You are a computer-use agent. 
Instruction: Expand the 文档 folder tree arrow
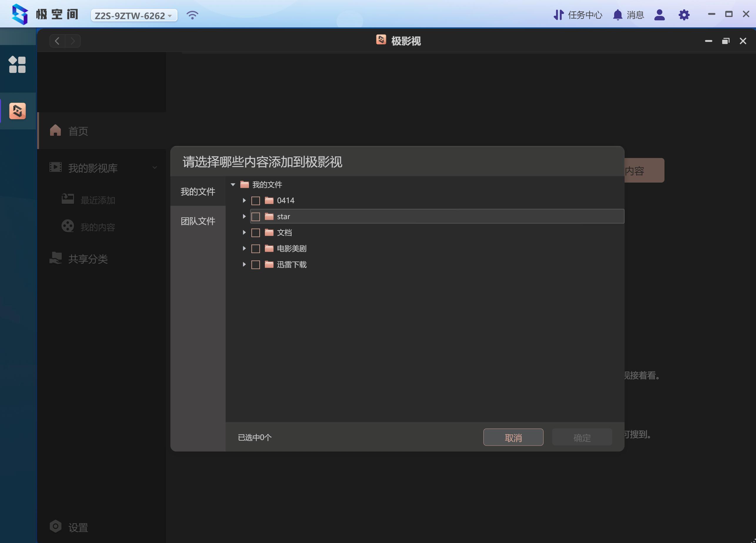point(244,233)
